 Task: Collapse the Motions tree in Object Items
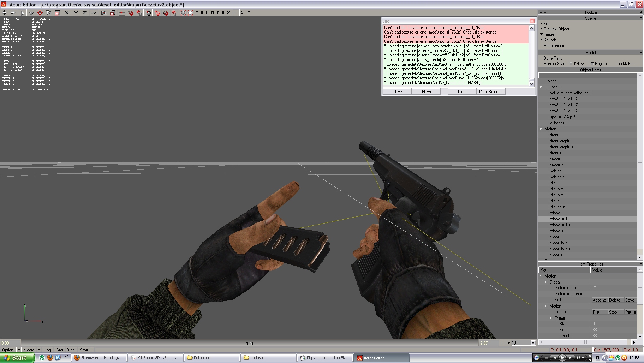pyautogui.click(x=541, y=129)
